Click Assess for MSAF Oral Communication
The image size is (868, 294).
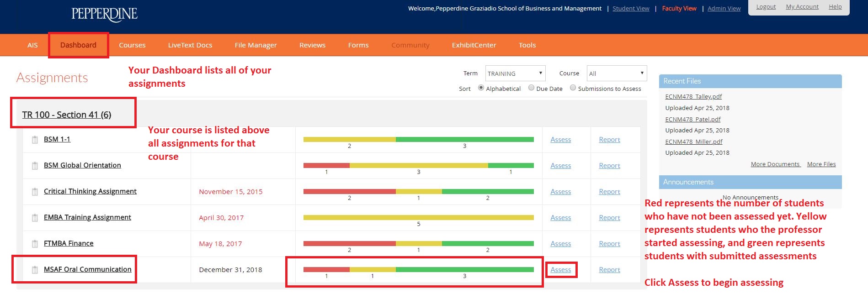(x=560, y=270)
